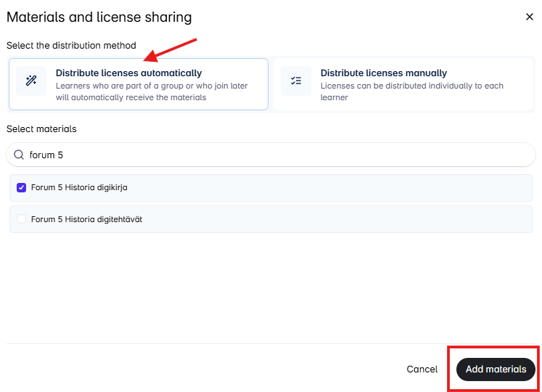The height and width of the screenshot is (392, 542).
Task: Click the automatic distribution description text
Action: tap(152, 91)
